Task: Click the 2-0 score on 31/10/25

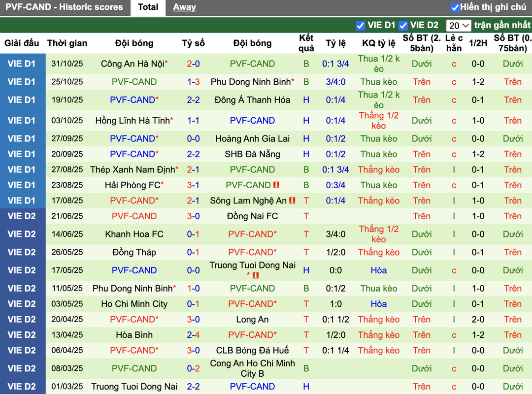Action: pos(194,64)
